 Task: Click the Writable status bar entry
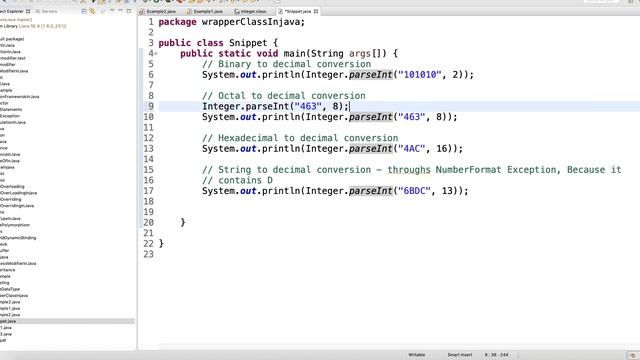coord(416,355)
